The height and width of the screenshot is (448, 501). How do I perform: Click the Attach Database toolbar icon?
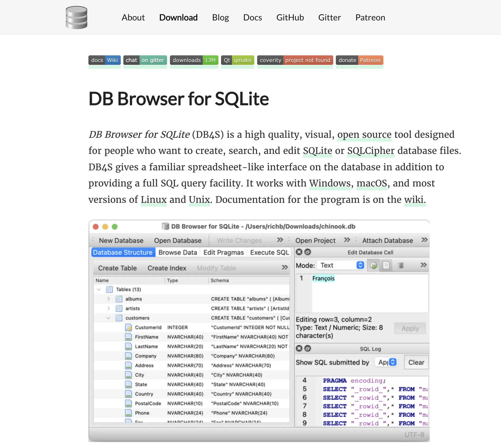pyautogui.click(x=387, y=240)
